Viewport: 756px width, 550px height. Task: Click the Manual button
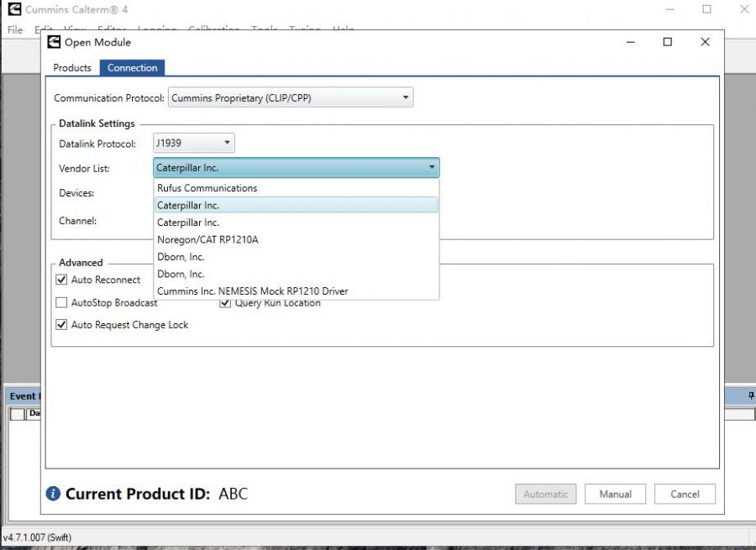tap(615, 495)
